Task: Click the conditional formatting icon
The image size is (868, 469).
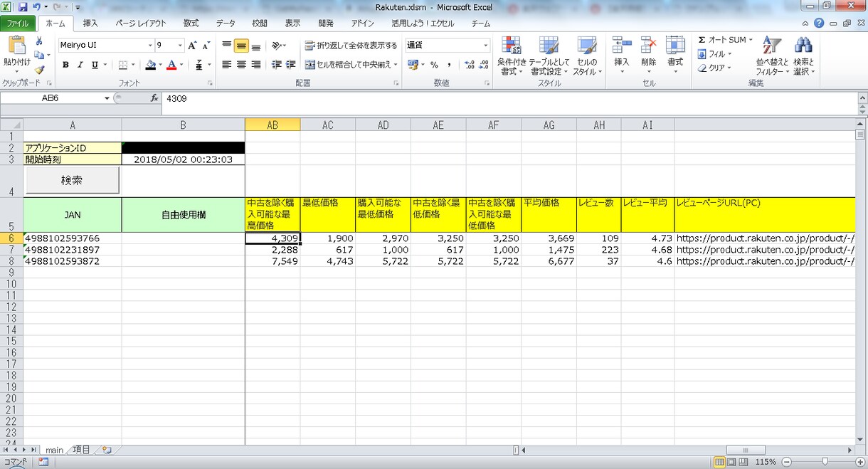Action: point(512,56)
